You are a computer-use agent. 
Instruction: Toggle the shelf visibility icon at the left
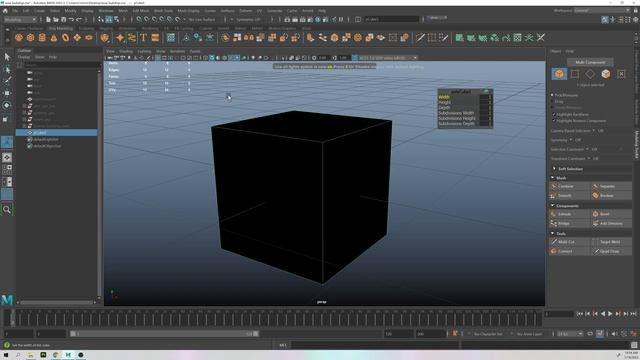click(7, 29)
